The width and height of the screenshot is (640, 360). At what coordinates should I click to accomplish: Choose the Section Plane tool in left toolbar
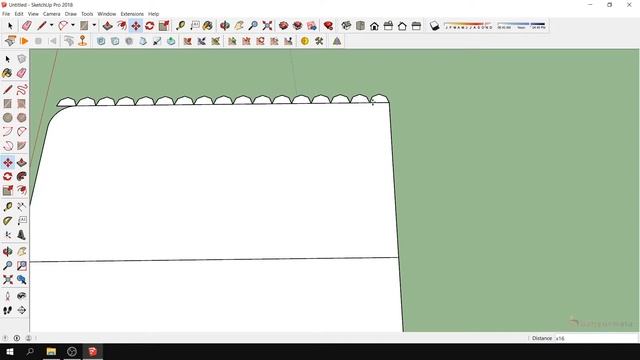(x=22, y=310)
